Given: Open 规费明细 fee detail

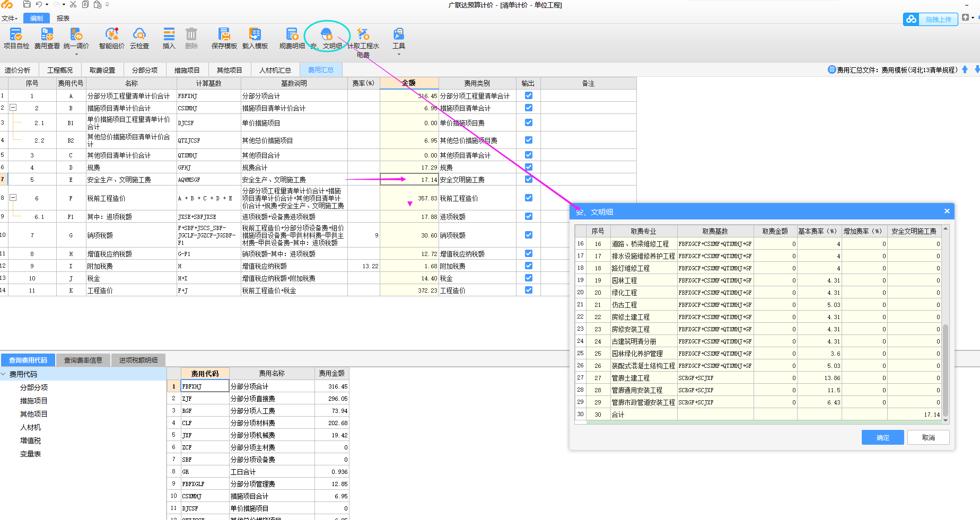Looking at the screenshot, I should tap(292, 39).
